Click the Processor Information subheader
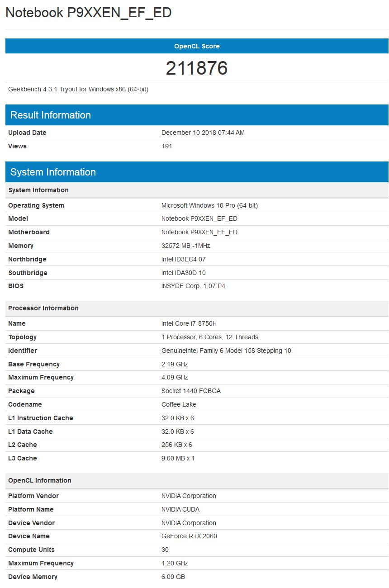Screen dimensions: 389x588 (x=197, y=308)
